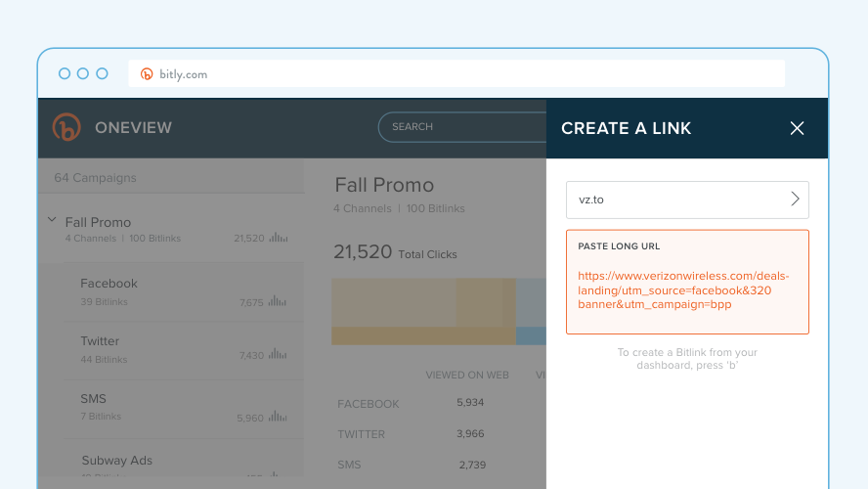Click the second browser window dot
The width and height of the screenshot is (868, 489).
click(x=83, y=73)
